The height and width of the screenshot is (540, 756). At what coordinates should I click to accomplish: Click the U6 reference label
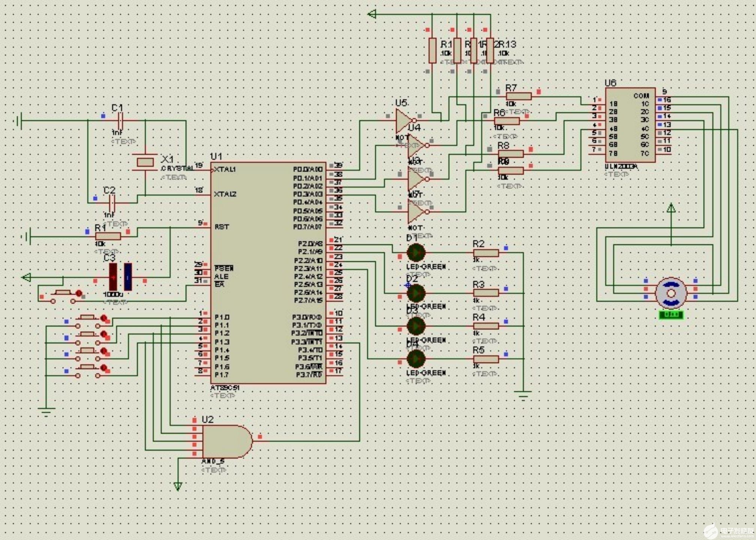click(x=610, y=83)
